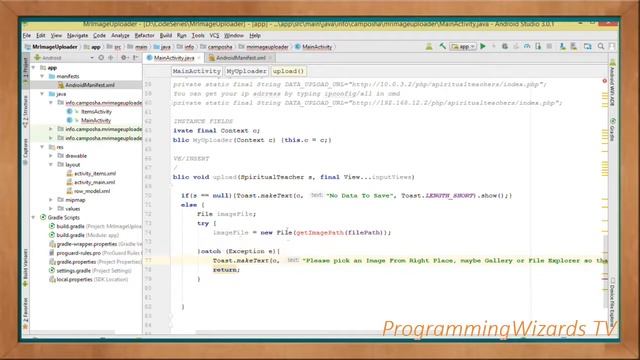
Task: Open the Tools menu
Action: (198, 36)
